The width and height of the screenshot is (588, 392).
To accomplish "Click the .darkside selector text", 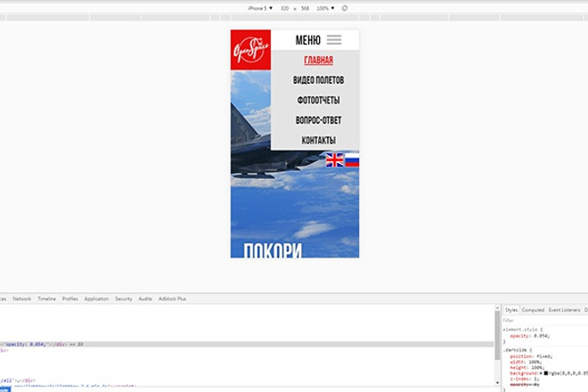I will click(515, 350).
